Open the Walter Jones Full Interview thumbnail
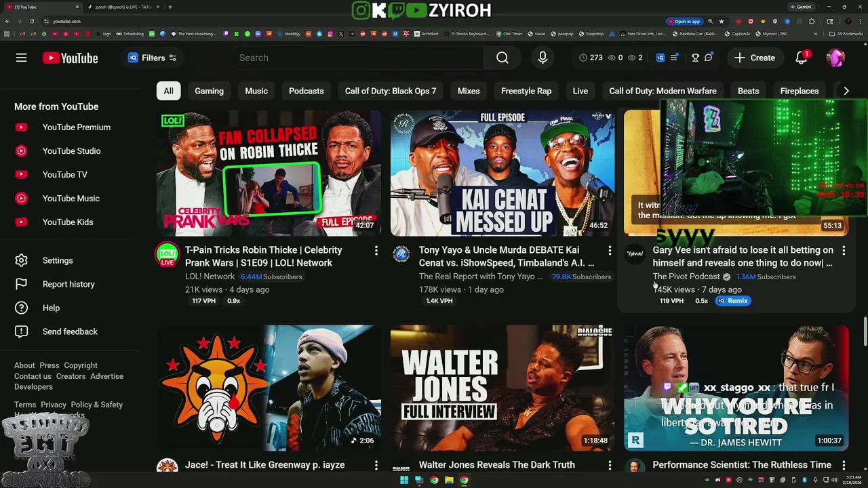 [x=502, y=388]
